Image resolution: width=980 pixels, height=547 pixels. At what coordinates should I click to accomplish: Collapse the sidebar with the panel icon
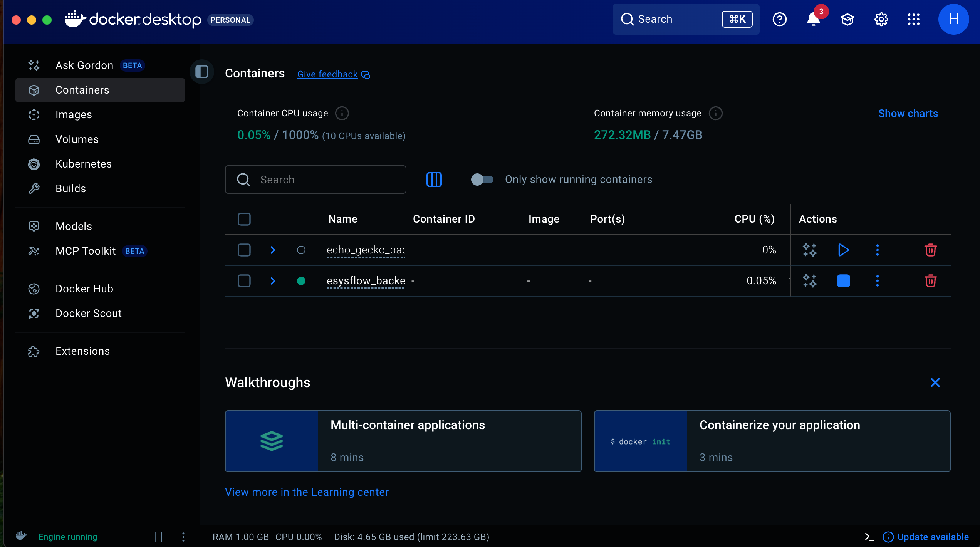202,72
